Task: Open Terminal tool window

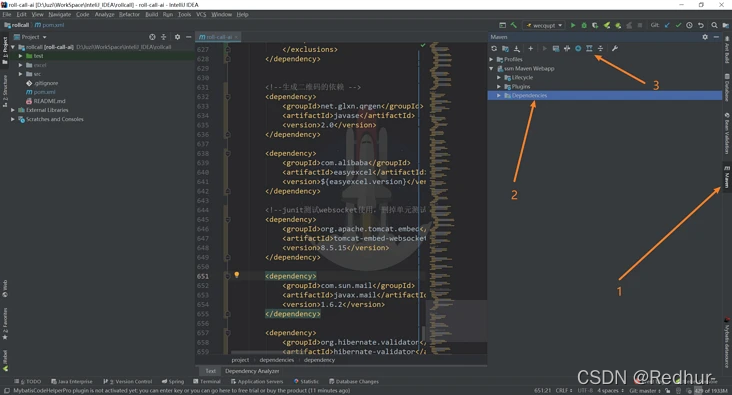Action: click(x=207, y=381)
